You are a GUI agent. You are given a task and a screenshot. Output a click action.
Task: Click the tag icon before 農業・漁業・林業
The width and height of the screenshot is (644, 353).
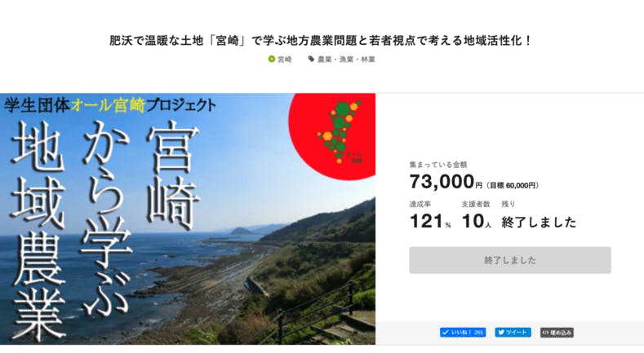(311, 60)
